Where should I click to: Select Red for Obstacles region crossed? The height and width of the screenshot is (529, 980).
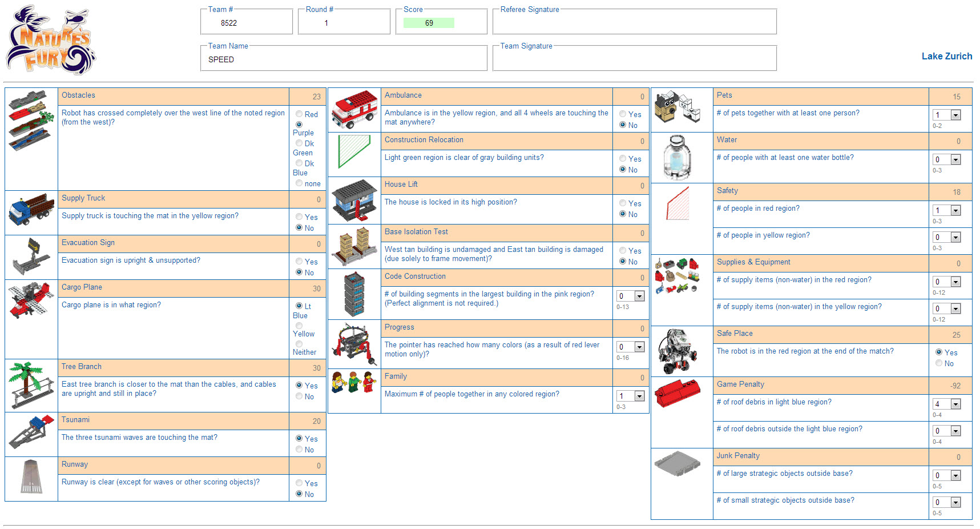(x=299, y=114)
